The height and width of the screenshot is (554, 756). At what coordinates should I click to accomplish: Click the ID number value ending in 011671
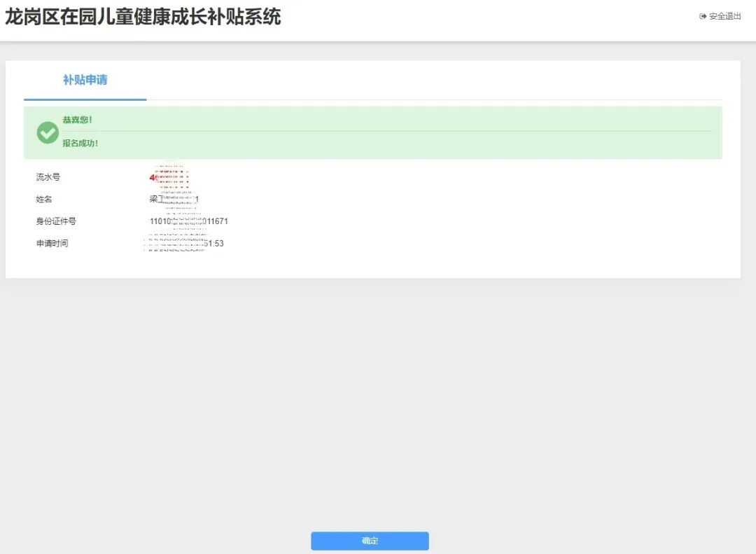(x=189, y=221)
